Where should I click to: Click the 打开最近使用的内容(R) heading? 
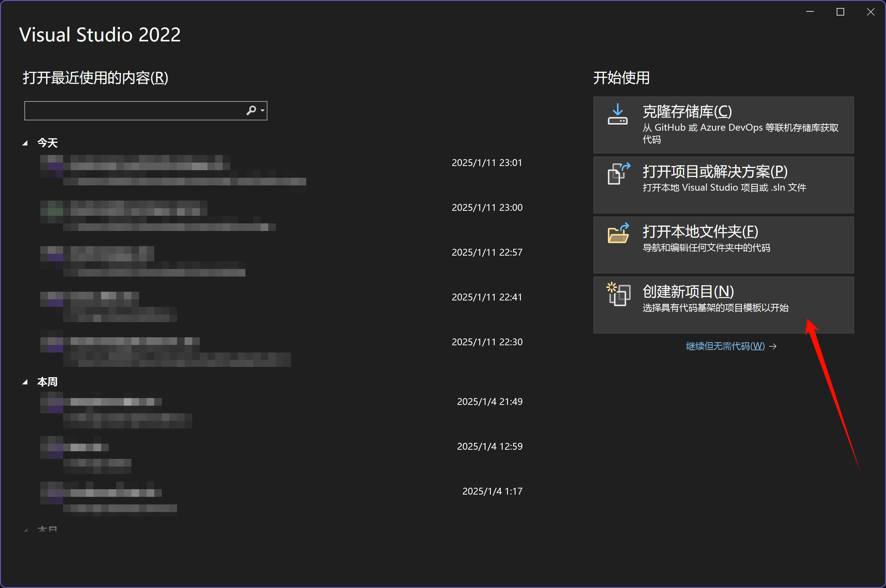(95, 78)
